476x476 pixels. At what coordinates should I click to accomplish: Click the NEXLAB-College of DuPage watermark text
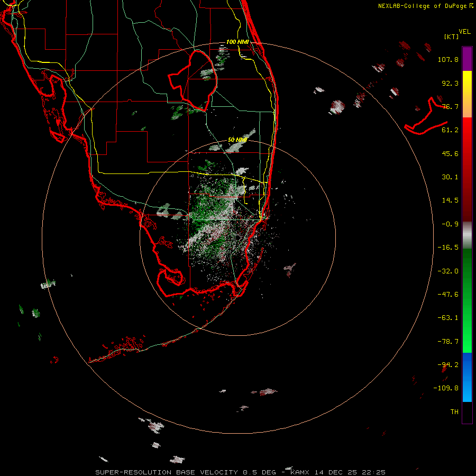pyautogui.click(x=425, y=6)
